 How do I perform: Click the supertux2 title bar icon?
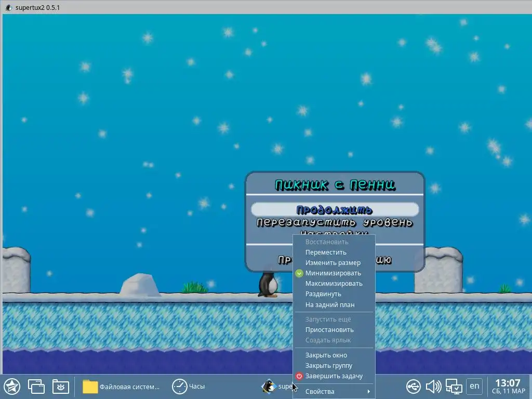click(8, 7)
